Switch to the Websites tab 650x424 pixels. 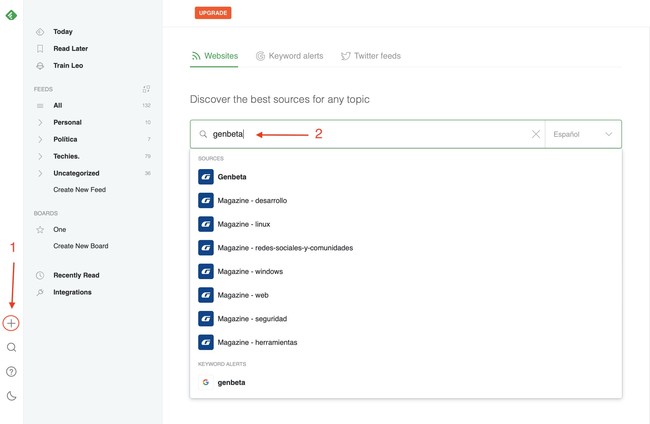214,56
